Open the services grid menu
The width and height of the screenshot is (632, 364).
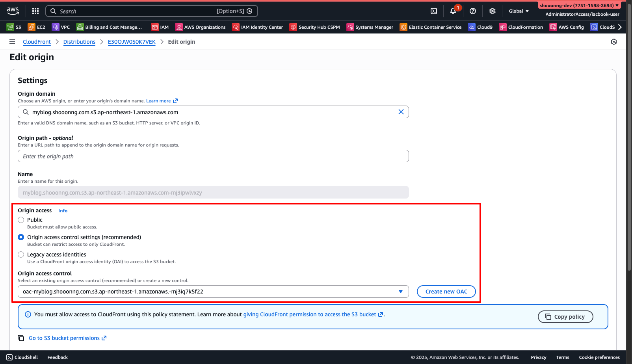[x=35, y=11]
